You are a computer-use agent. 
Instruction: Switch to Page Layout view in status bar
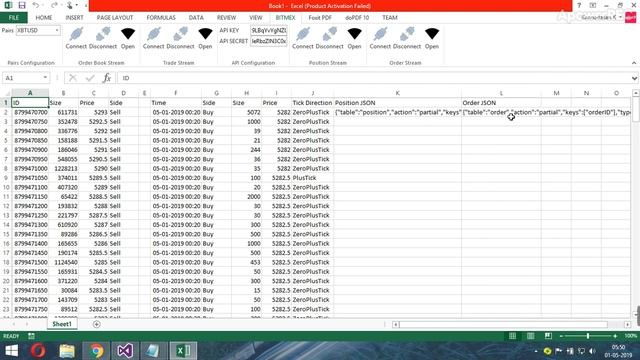coord(530,336)
